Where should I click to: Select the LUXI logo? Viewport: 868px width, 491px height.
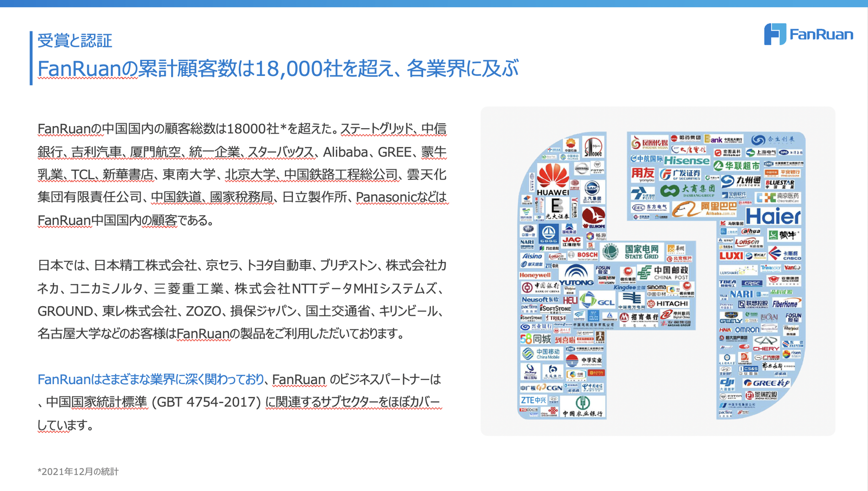coord(730,255)
